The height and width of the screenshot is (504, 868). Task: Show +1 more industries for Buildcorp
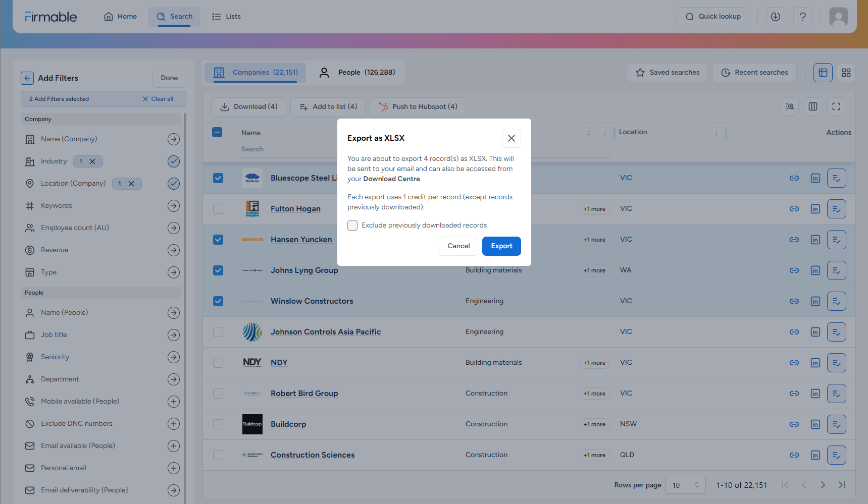click(594, 424)
